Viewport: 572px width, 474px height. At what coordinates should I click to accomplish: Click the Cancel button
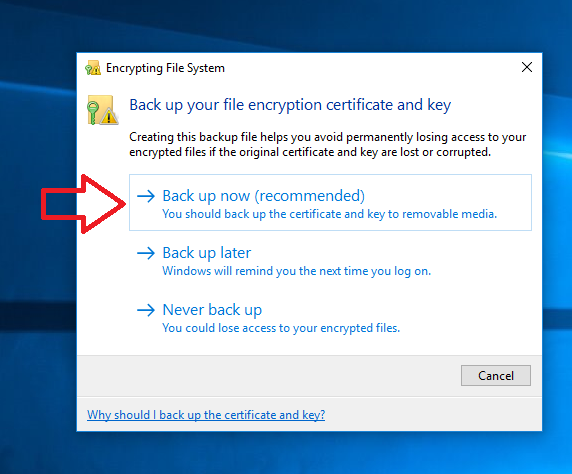click(x=496, y=375)
